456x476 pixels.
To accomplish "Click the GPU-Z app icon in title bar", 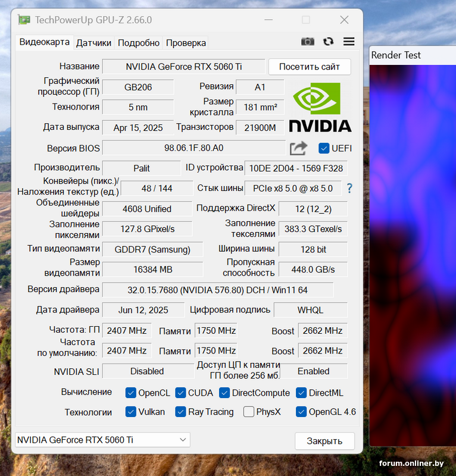I will click(24, 20).
